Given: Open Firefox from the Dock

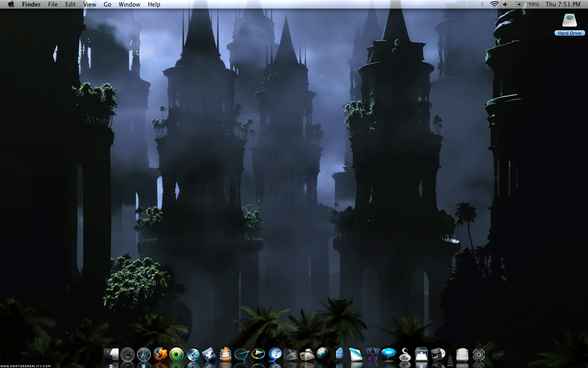Looking at the screenshot, I should 160,354.
